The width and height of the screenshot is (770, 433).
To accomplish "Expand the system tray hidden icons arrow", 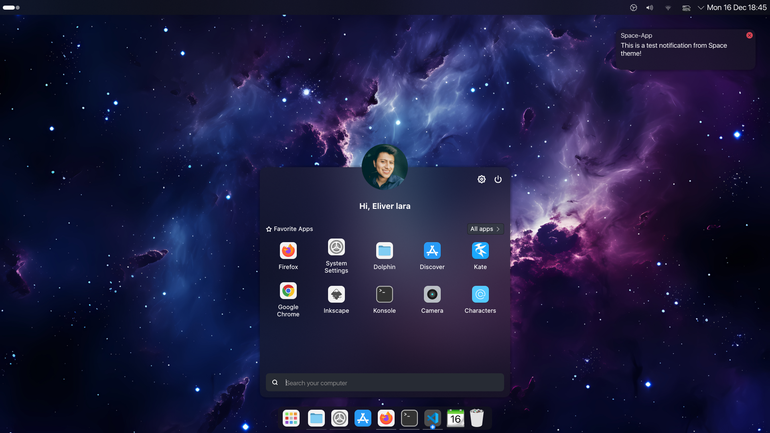I will [x=701, y=7].
